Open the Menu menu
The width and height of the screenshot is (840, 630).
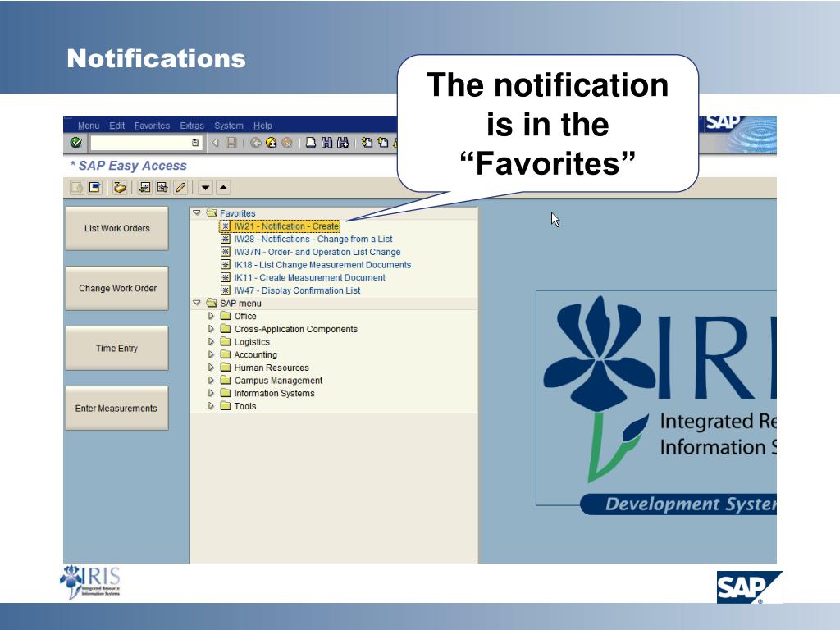pyautogui.click(x=89, y=126)
